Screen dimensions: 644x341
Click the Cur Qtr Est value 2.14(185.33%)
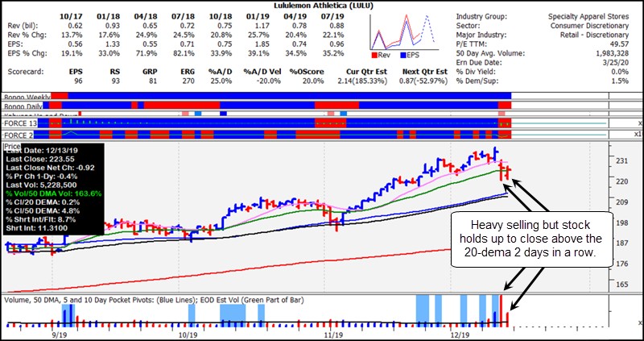(365, 81)
